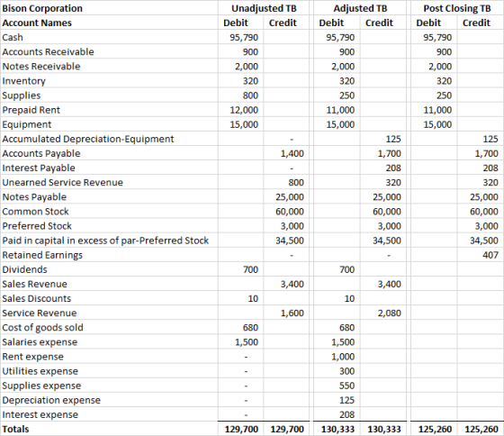The image size is (504, 436).
Task: Click the Dividends row label
Action: [24, 269]
